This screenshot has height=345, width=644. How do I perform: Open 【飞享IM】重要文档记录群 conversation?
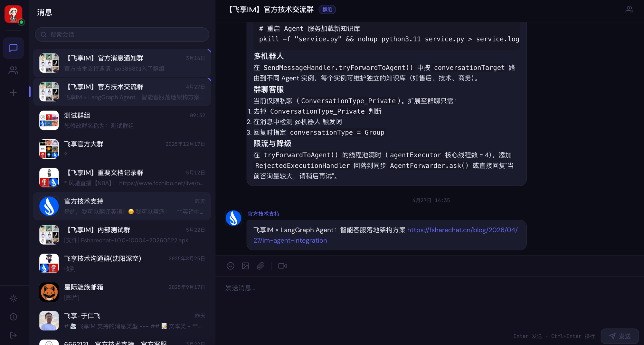(x=122, y=178)
